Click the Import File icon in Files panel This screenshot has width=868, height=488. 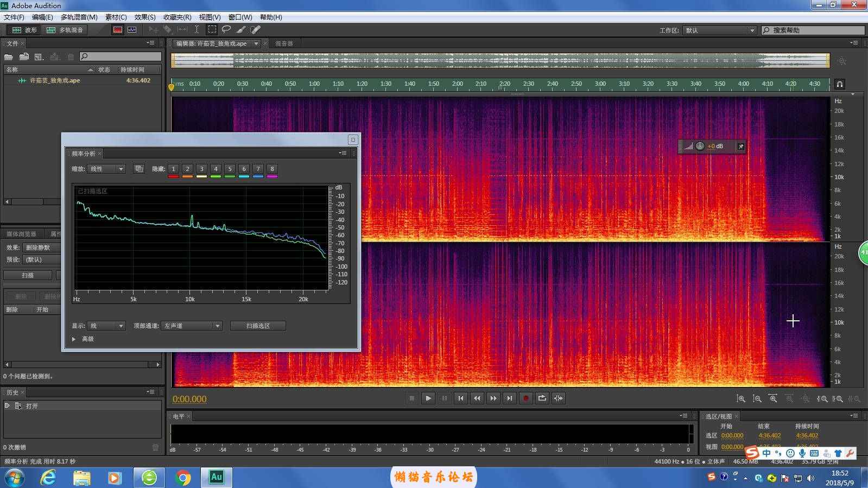[24, 56]
